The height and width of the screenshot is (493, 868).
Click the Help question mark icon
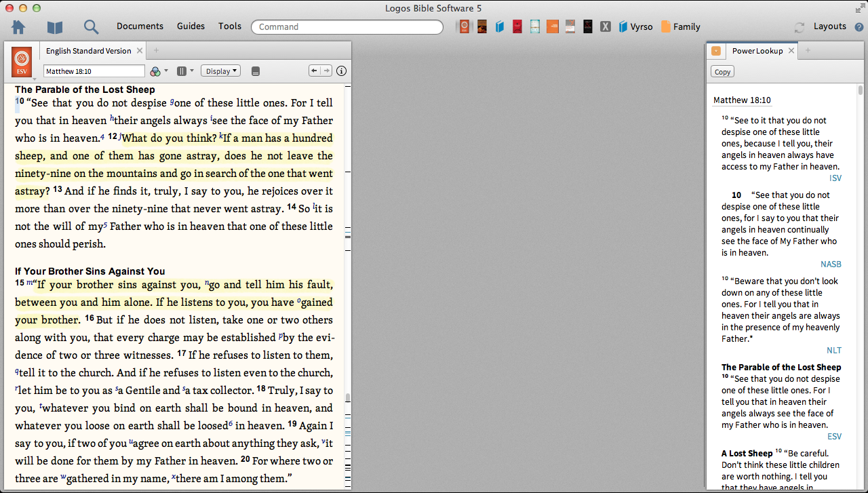[x=859, y=28]
